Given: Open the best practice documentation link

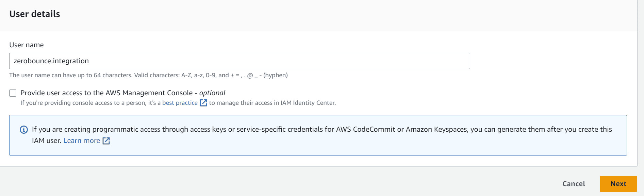Looking at the screenshot, I should [180, 102].
